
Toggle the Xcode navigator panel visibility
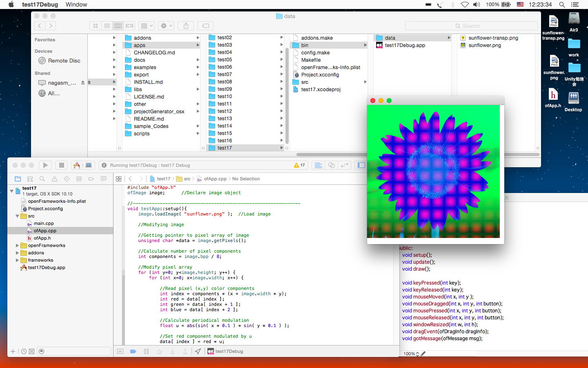pos(361,165)
